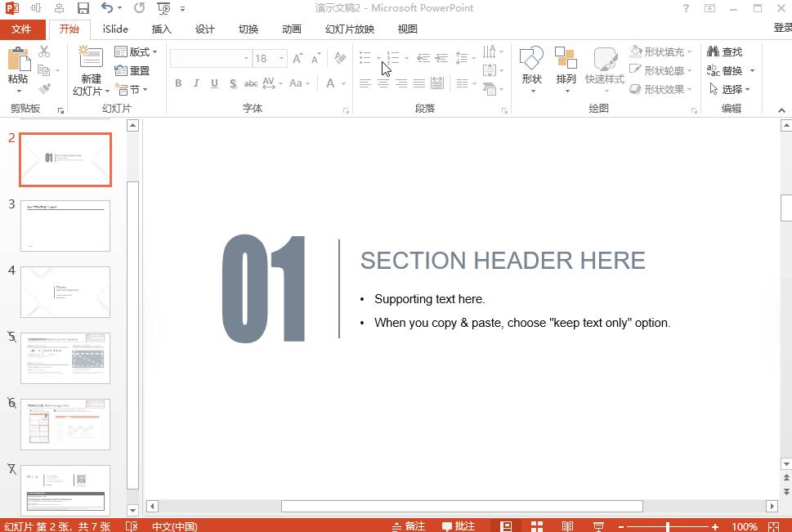The image size is (792, 532).
Task: Open Reading view from status bar
Action: point(567,526)
